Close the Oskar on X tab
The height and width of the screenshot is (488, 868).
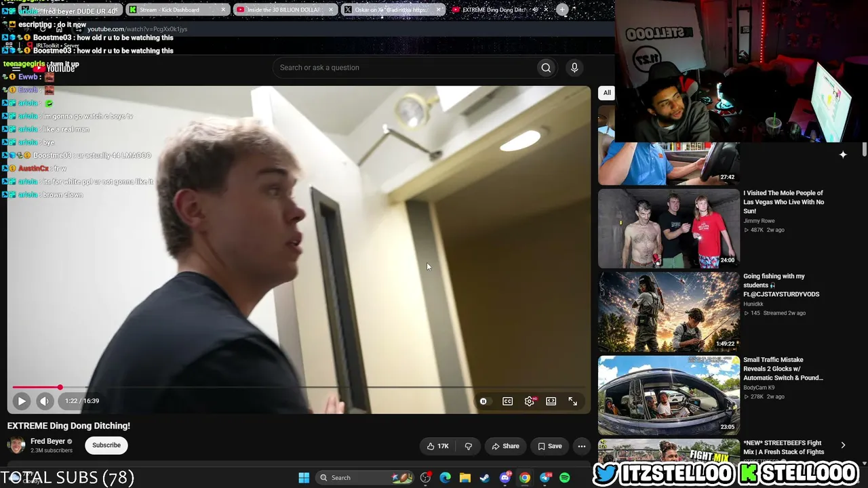(x=439, y=10)
